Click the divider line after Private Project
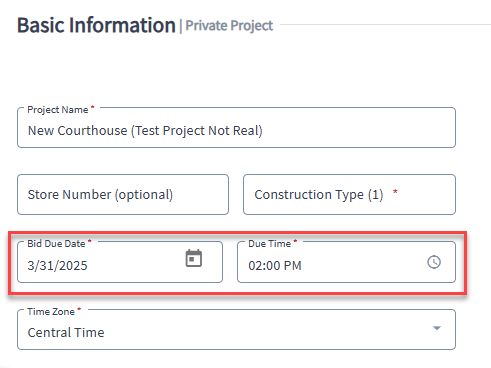This screenshot has height=368, width=491. [x=385, y=24]
